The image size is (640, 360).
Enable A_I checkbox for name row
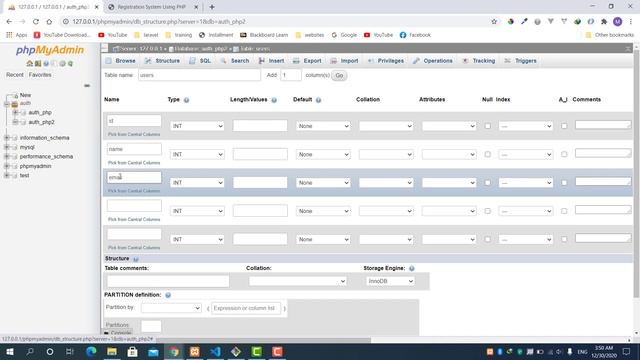[x=564, y=154]
